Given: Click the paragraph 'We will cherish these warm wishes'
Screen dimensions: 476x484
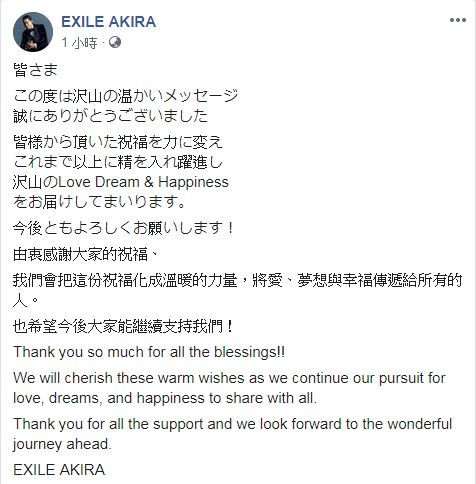Looking at the screenshot, I should 229,388.
